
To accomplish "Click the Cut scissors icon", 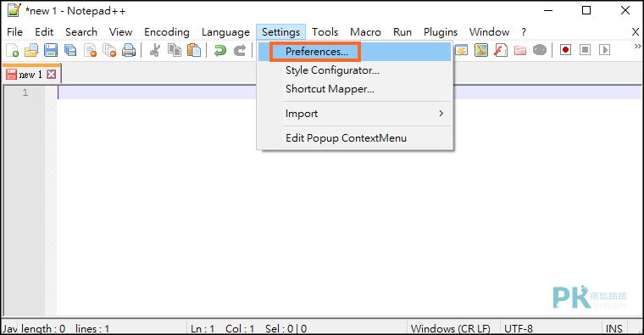I will point(155,50).
